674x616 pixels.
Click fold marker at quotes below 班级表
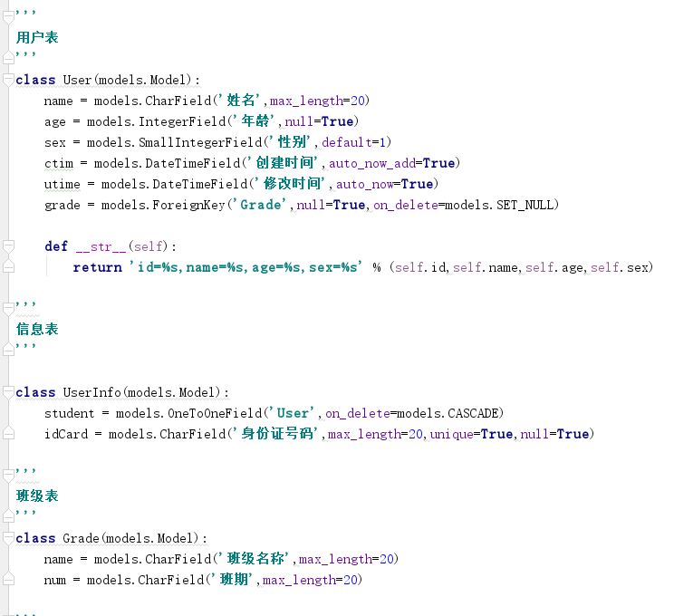pos(8,516)
